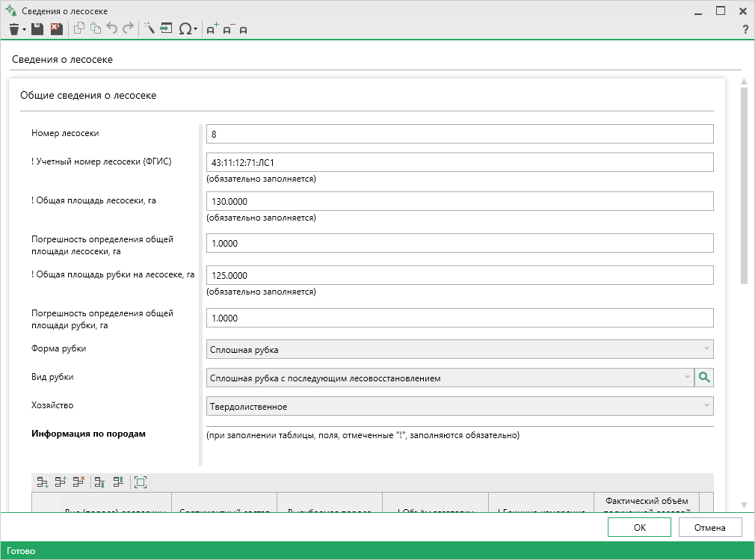Image resolution: width=755 pixels, height=560 pixels.
Task: Click the Учетный номер лесосеки (ФГИС) field
Action: pyautogui.click(x=460, y=162)
